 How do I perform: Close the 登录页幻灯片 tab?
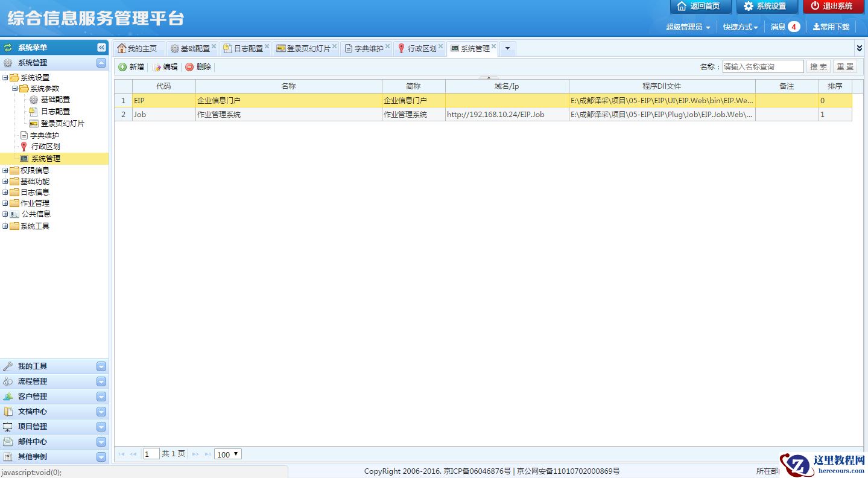335,46
